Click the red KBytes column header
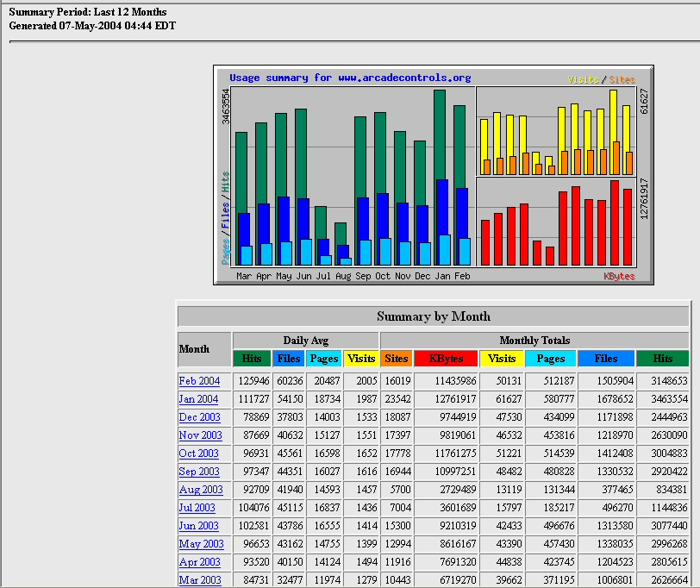Image resolution: width=700 pixels, height=588 pixels. 447,359
